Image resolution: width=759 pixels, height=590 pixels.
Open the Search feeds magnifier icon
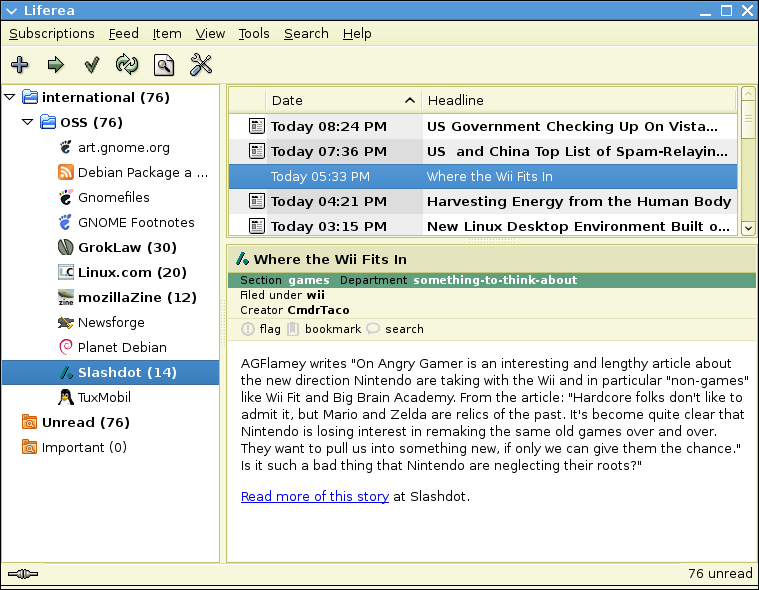[164, 65]
